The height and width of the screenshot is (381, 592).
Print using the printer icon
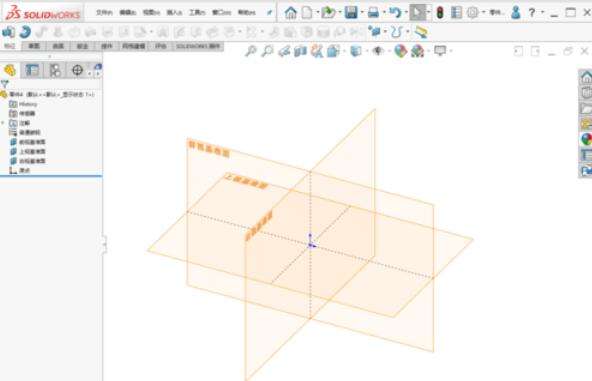click(x=373, y=13)
